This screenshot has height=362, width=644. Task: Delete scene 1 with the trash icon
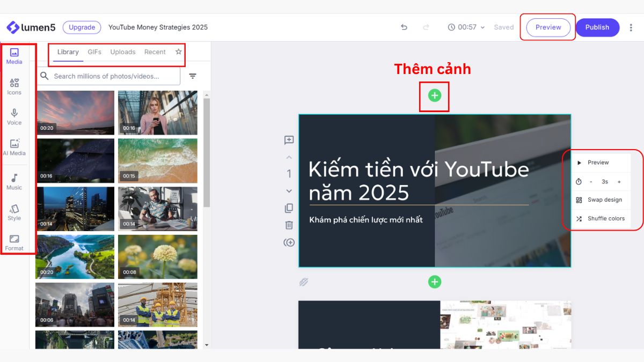(x=289, y=225)
